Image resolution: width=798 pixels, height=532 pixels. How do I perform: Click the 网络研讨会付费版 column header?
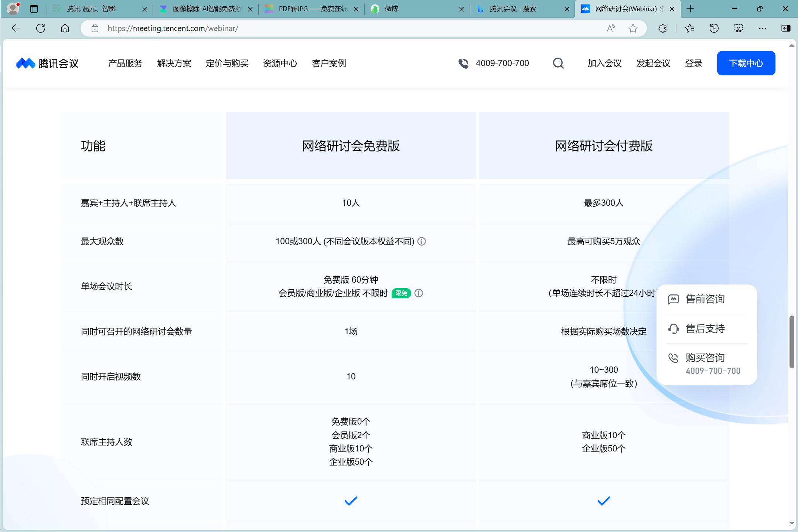(604, 146)
